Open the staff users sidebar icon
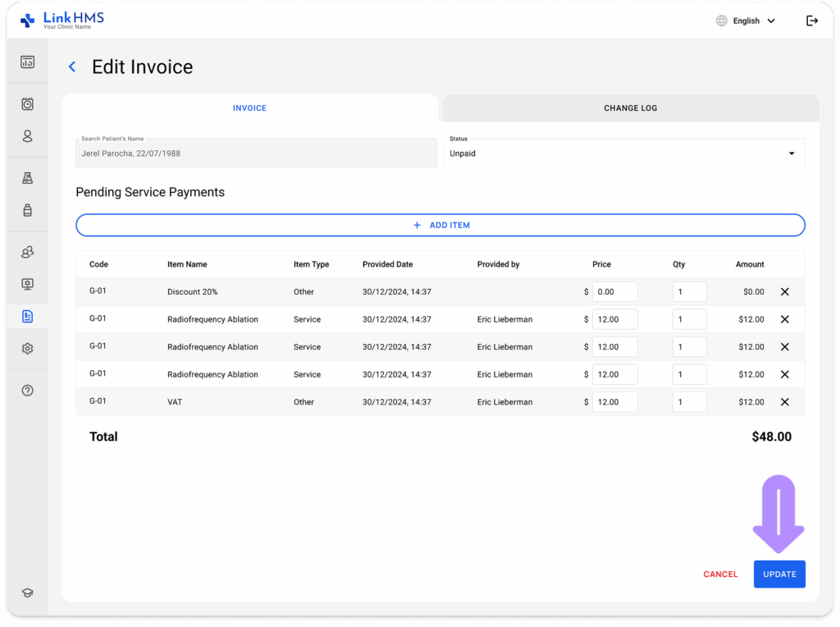This screenshot has height=627, width=840. click(x=27, y=252)
